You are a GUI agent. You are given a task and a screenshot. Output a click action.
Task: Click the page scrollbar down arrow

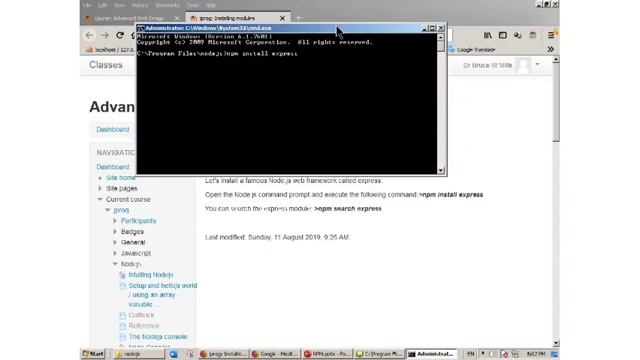click(x=556, y=343)
